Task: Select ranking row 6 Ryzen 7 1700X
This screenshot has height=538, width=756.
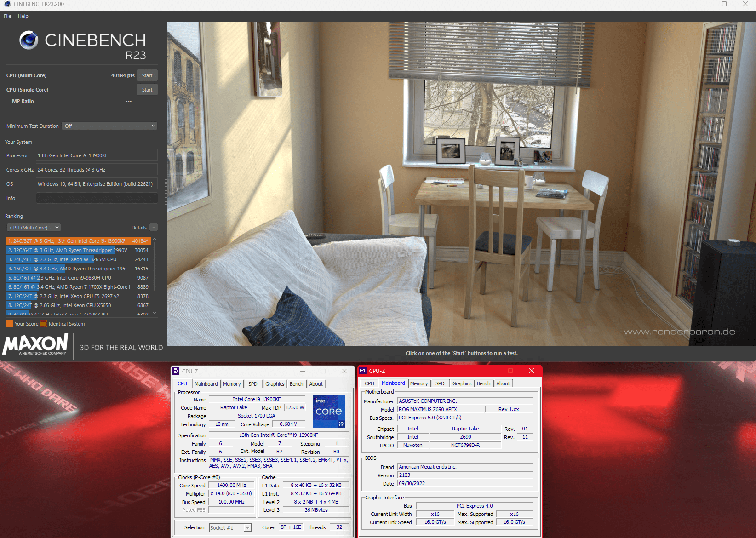Action: 78,287
